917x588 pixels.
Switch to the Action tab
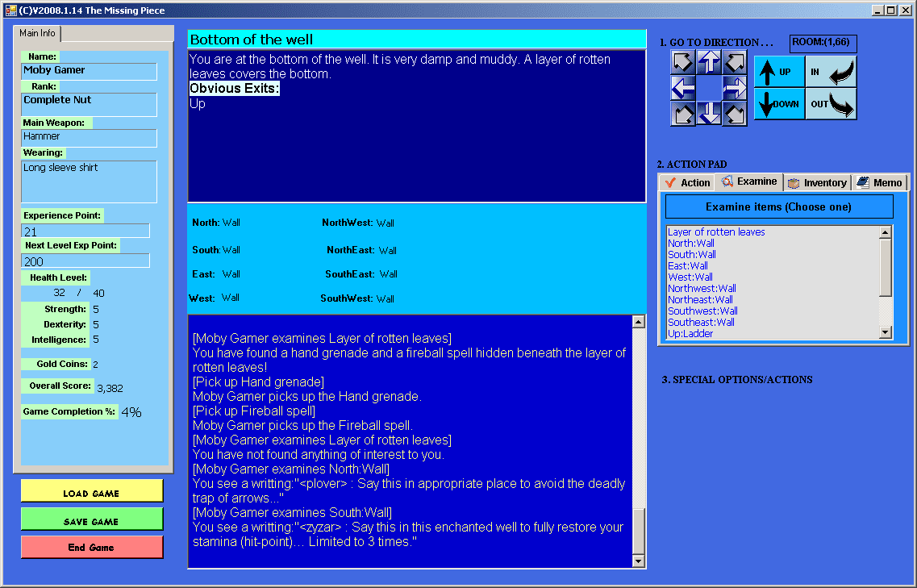pos(687,183)
